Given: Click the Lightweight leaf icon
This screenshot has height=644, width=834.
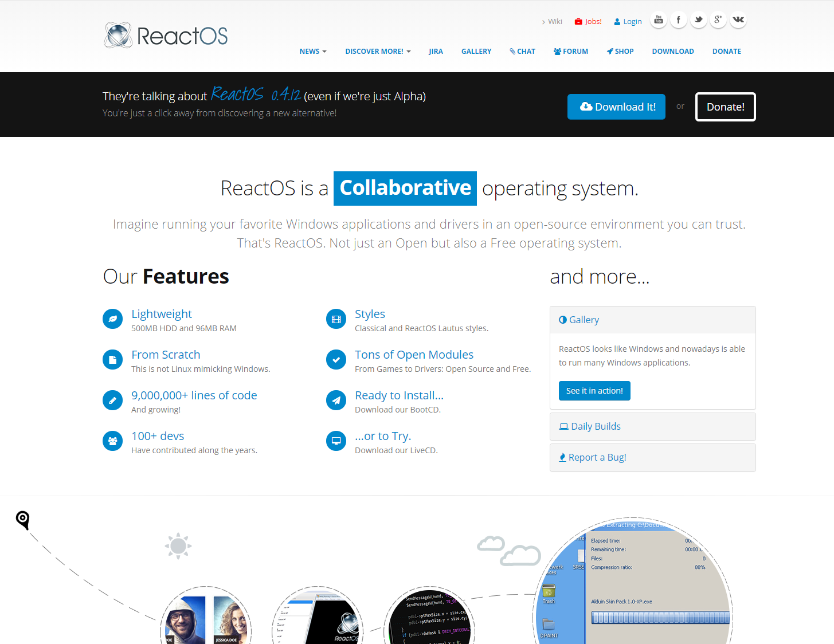Looking at the screenshot, I should [112, 319].
